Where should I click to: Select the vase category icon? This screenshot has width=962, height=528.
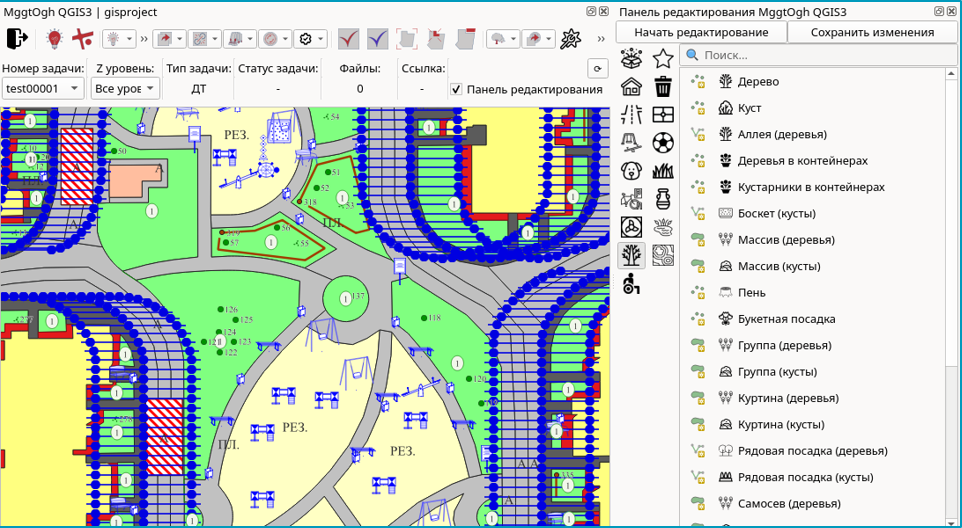click(663, 199)
